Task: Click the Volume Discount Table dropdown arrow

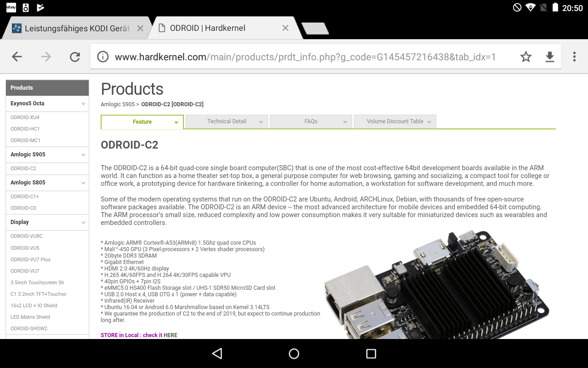Action: (429, 122)
